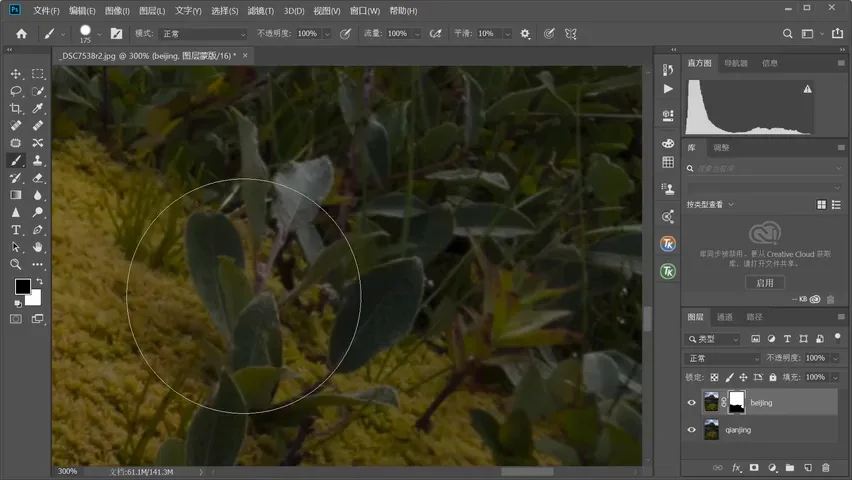This screenshot has height=480, width=852.
Task: Open the 滤镜(T) menu
Action: [x=260, y=11]
